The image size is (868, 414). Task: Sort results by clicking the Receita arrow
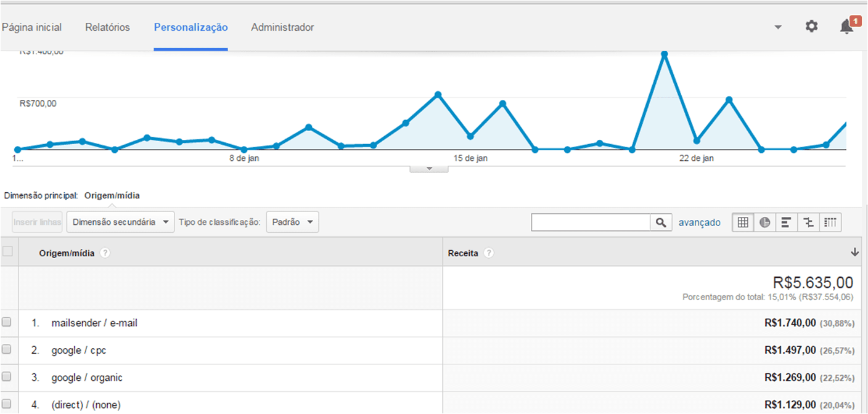tap(854, 251)
